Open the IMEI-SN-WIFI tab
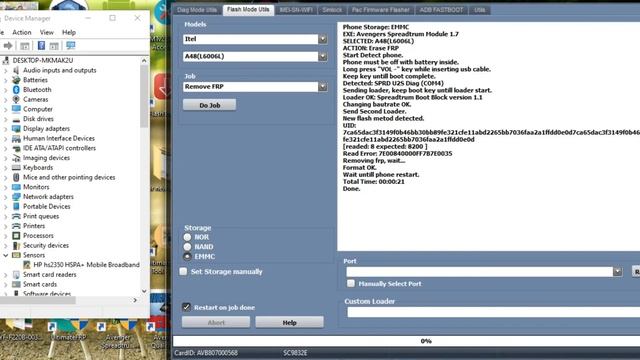Image resolution: width=640 pixels, height=360 pixels. [296, 10]
